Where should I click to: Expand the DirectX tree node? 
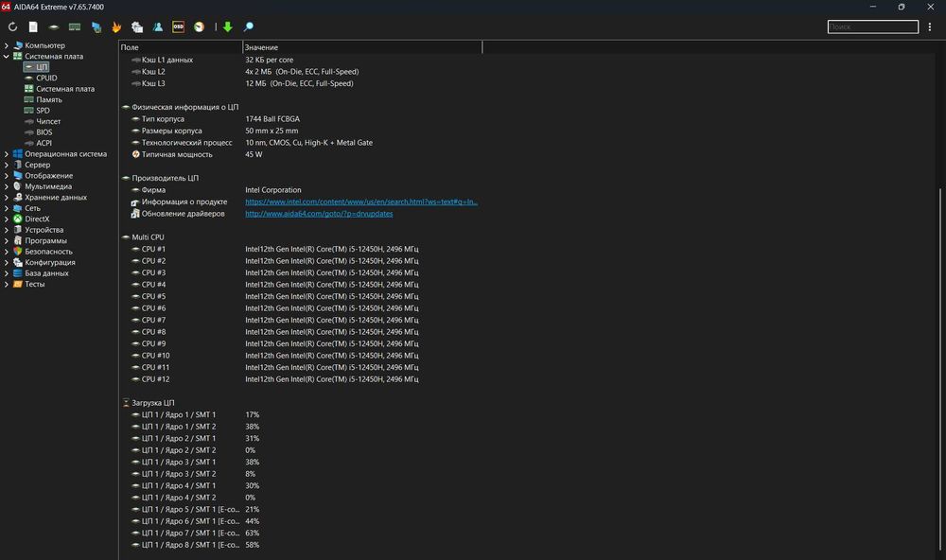pos(6,219)
